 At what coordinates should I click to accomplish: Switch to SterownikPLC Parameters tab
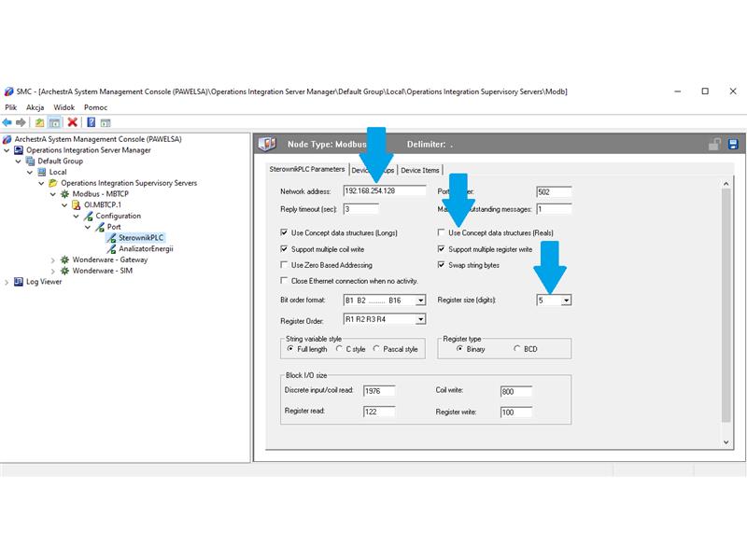tap(307, 169)
